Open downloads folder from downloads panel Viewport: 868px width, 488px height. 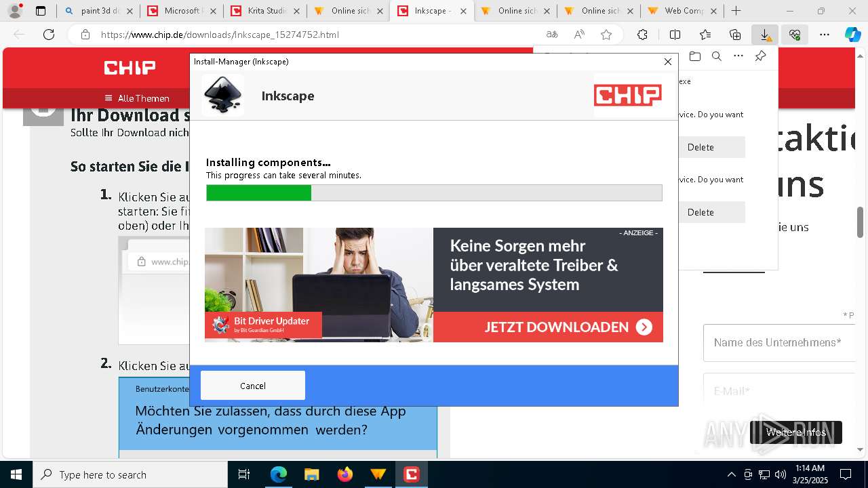click(695, 56)
